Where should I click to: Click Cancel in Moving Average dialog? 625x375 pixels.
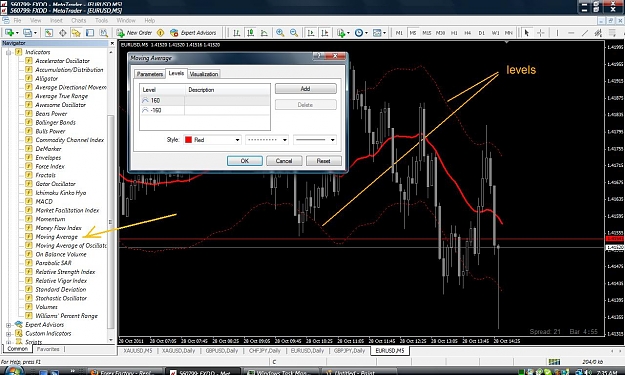[x=284, y=161]
